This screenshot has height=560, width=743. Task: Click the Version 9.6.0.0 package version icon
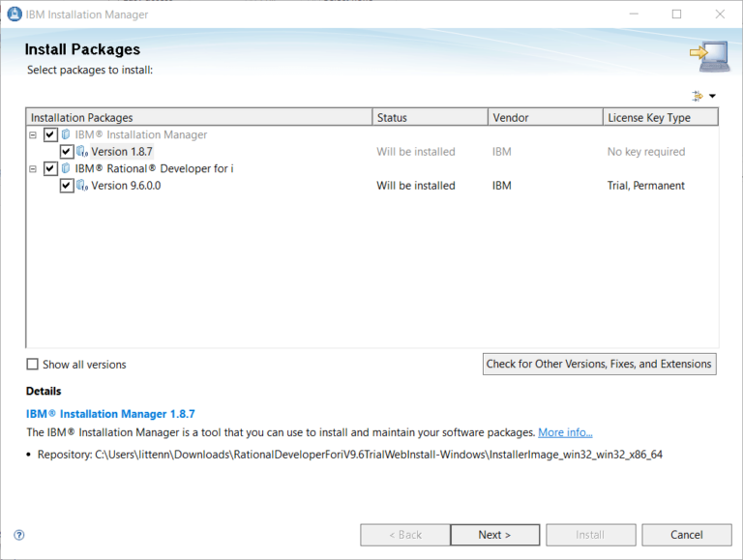tap(82, 186)
